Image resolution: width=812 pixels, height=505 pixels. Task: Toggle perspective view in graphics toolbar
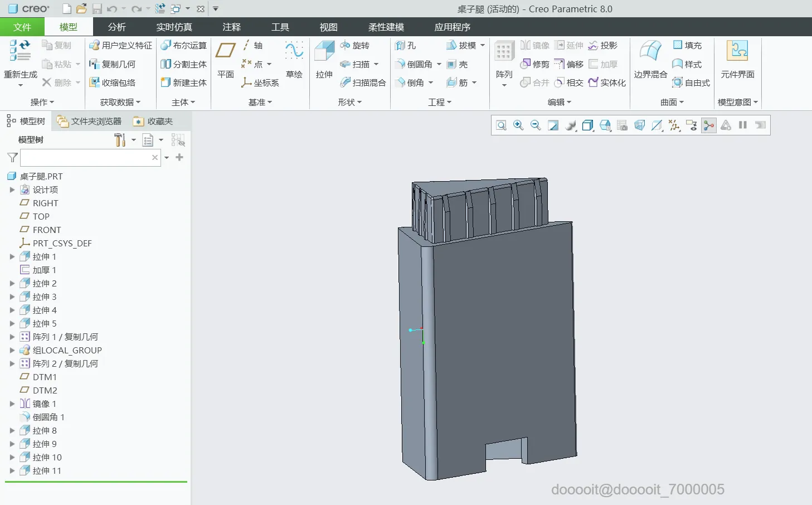coord(640,125)
